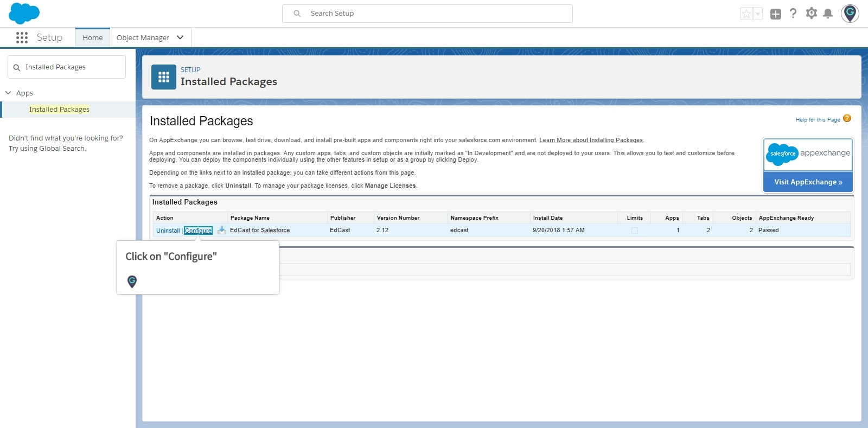Click the Visit AppExchange button
The width and height of the screenshot is (868, 428).
pos(808,182)
